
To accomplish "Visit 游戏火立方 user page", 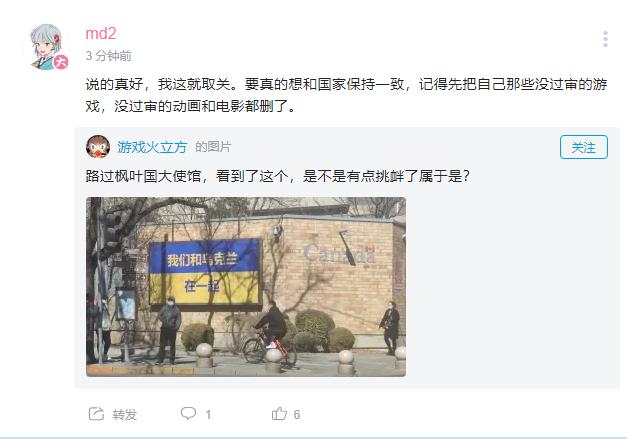I will [x=152, y=147].
